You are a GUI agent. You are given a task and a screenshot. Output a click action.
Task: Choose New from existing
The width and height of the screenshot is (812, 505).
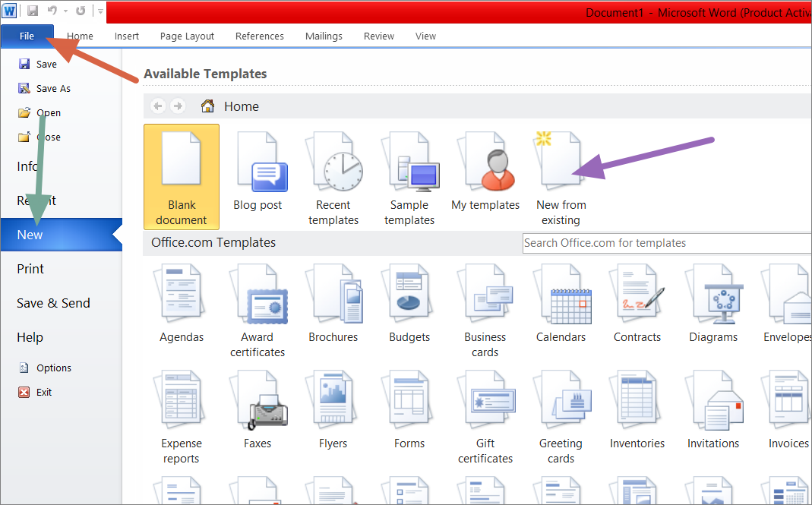561,173
